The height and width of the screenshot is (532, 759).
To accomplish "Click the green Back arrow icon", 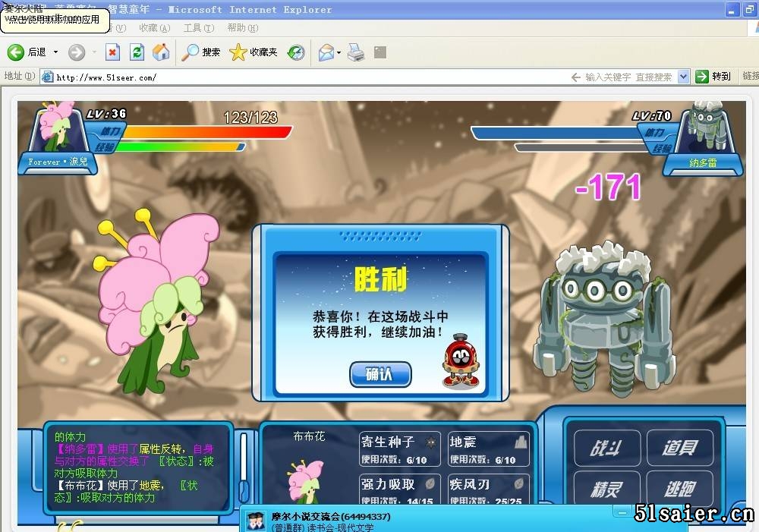I will 15,52.
